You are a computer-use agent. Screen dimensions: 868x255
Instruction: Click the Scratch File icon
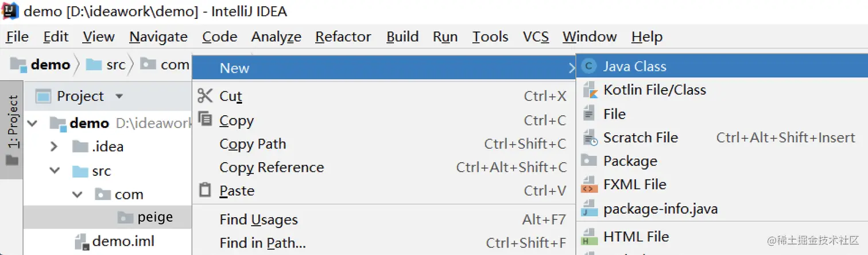(x=590, y=138)
